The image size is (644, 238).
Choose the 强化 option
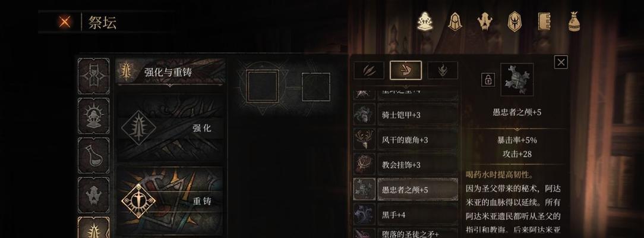coord(171,128)
